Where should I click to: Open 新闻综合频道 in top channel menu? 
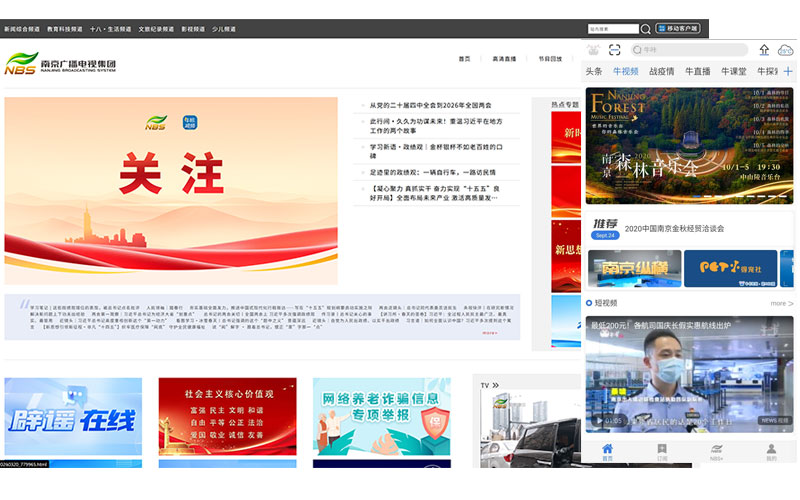point(22,29)
